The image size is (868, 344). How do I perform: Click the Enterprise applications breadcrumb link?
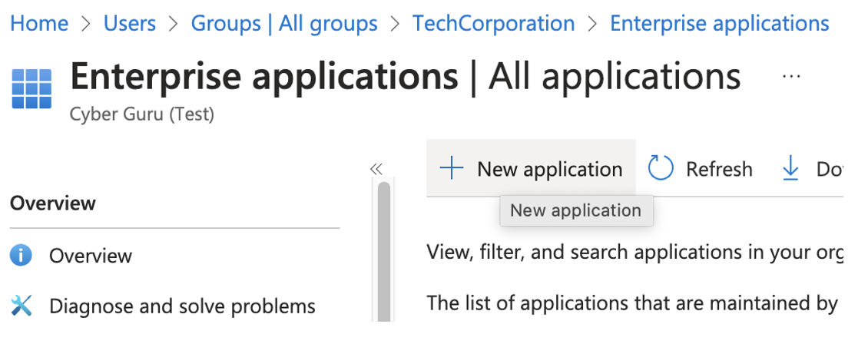[x=720, y=23]
